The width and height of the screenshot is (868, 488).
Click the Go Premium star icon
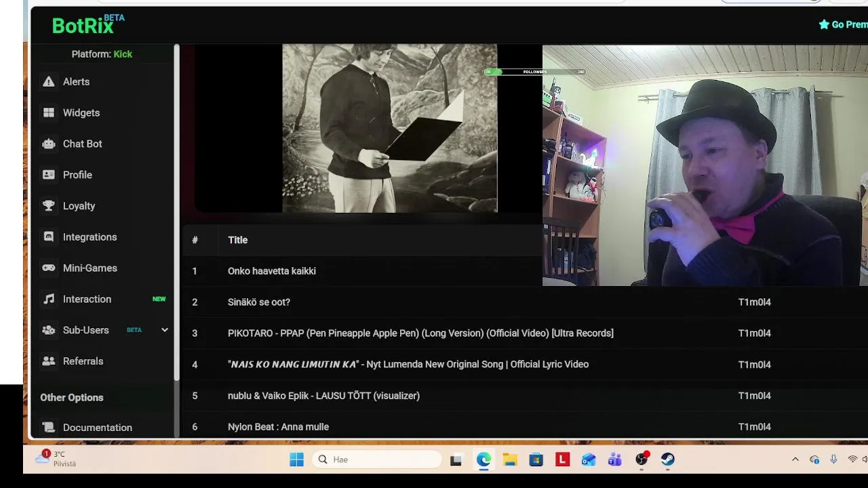click(824, 24)
